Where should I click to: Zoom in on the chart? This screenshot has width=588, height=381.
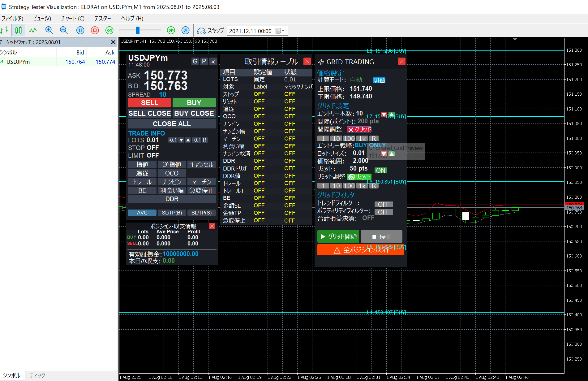pos(49,30)
